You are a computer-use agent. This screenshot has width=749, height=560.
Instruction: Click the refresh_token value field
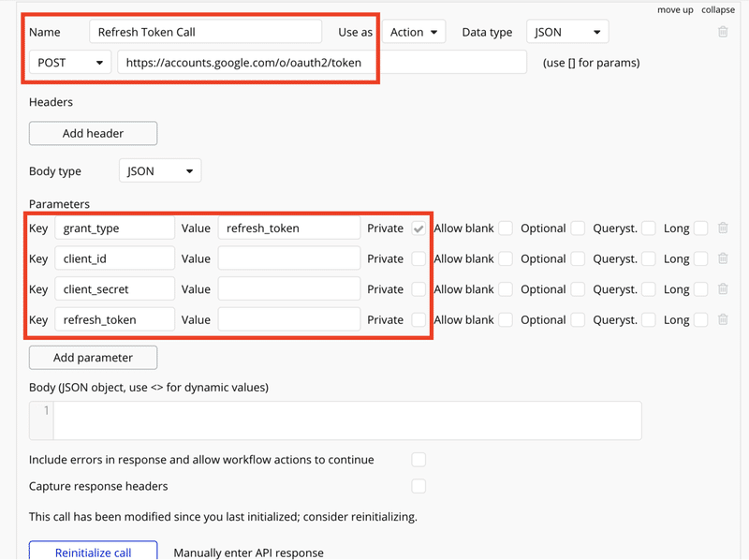pos(289,320)
